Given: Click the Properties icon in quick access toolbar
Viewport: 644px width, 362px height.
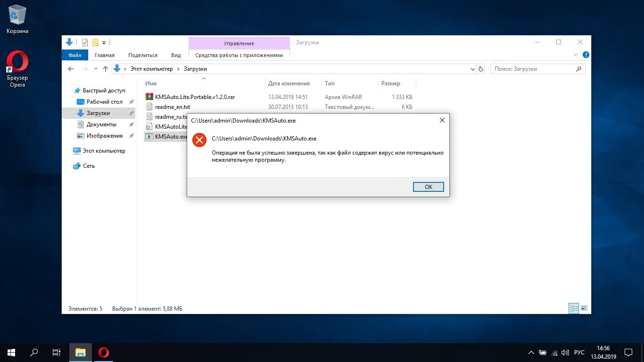Looking at the screenshot, I should coord(85,42).
